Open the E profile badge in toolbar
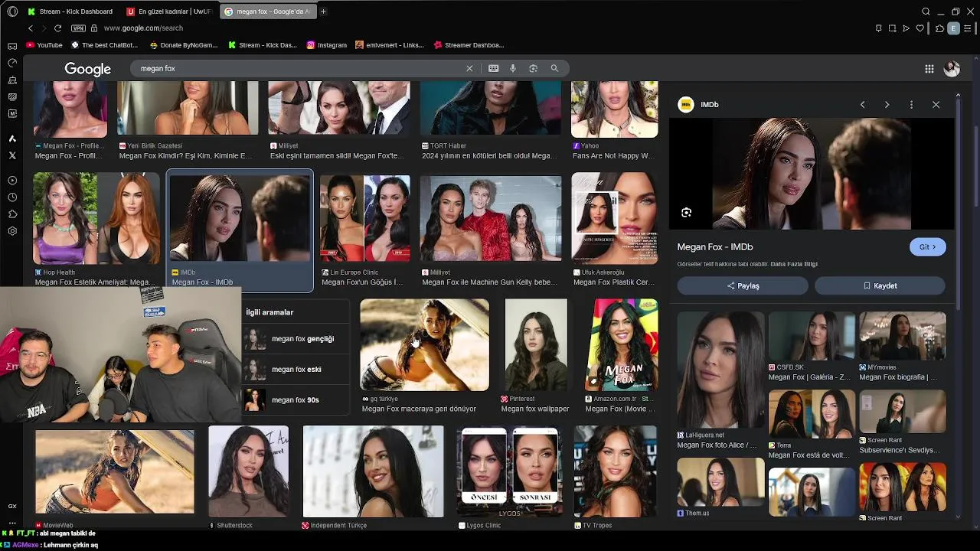Screen dimensions: 980x551 (x=953, y=28)
